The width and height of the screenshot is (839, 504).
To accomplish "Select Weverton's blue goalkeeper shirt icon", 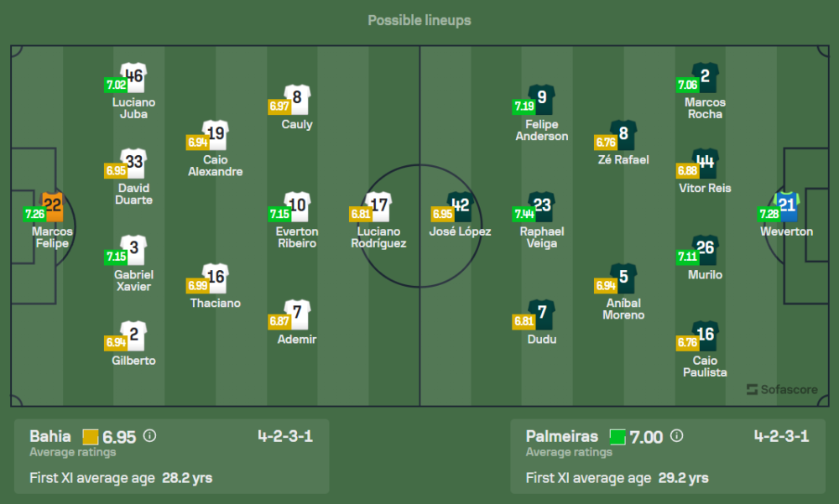I will [787, 205].
